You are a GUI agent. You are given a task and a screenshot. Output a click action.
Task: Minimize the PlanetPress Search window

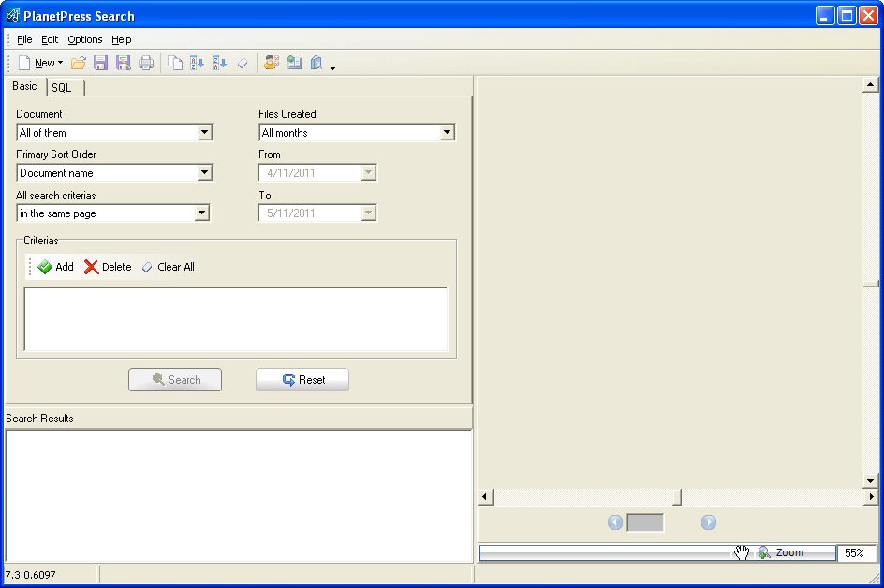[x=825, y=16]
